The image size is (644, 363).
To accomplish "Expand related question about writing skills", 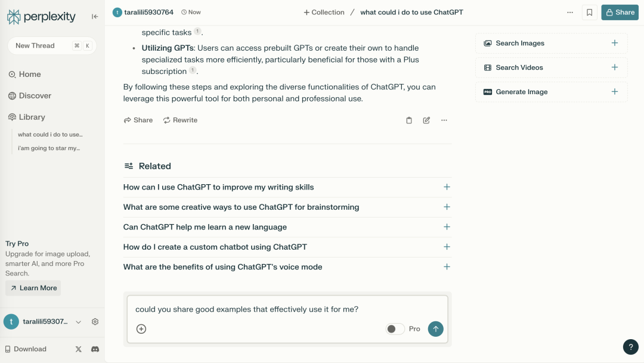I will coord(287,187).
